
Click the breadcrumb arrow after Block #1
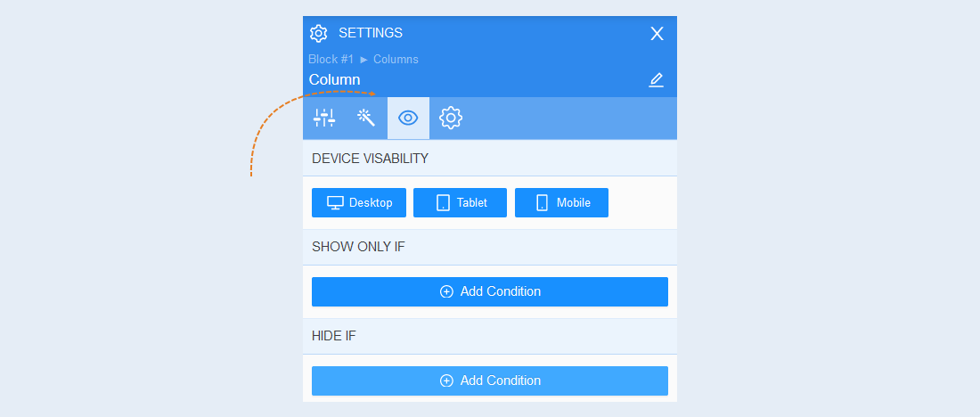click(x=363, y=60)
